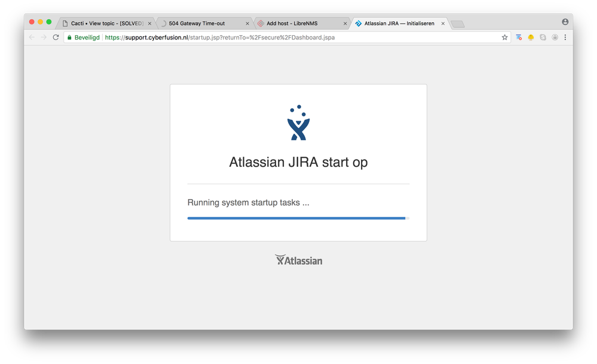Click the browser back arrow

click(32, 37)
